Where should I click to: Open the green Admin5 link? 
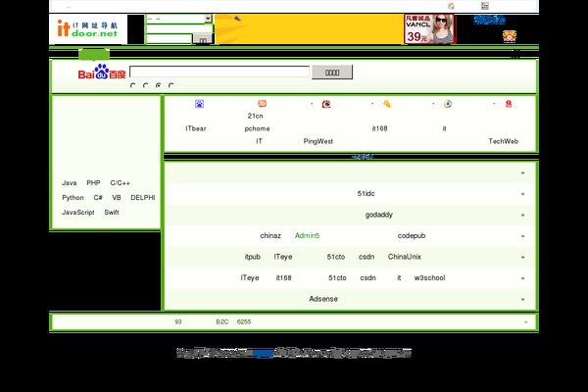(307, 236)
